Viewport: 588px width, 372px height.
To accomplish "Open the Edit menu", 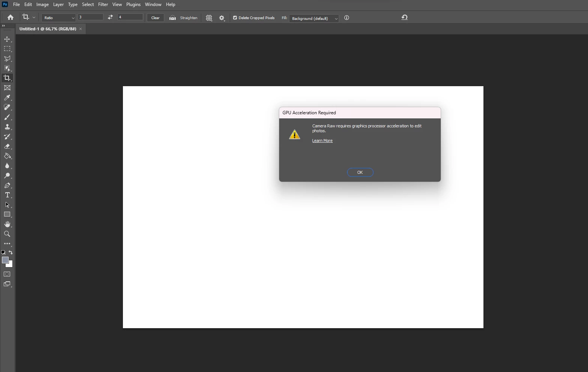I will tap(28, 4).
